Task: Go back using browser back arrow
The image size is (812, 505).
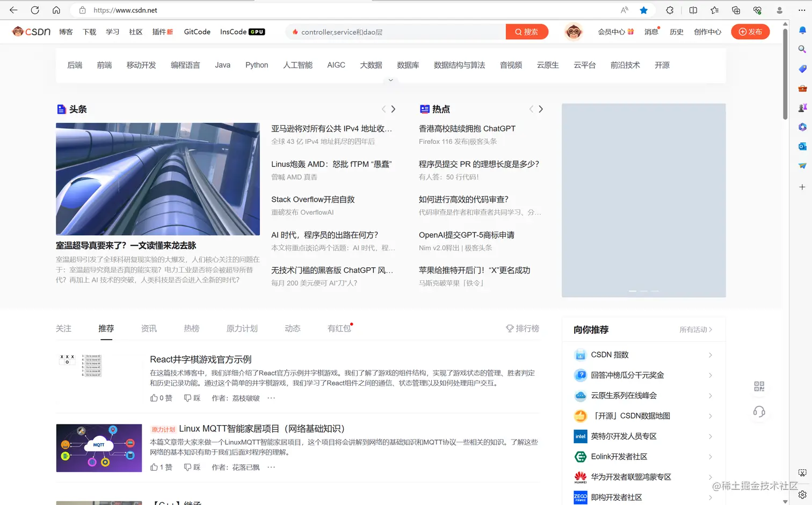Action: pyautogui.click(x=13, y=10)
